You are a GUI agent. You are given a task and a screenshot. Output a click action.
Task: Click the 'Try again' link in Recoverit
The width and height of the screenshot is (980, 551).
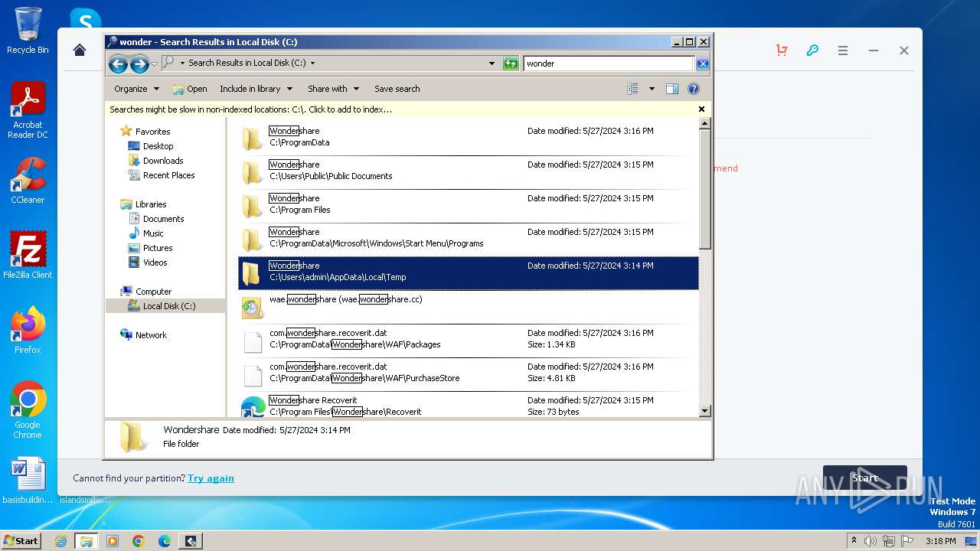pyautogui.click(x=211, y=478)
